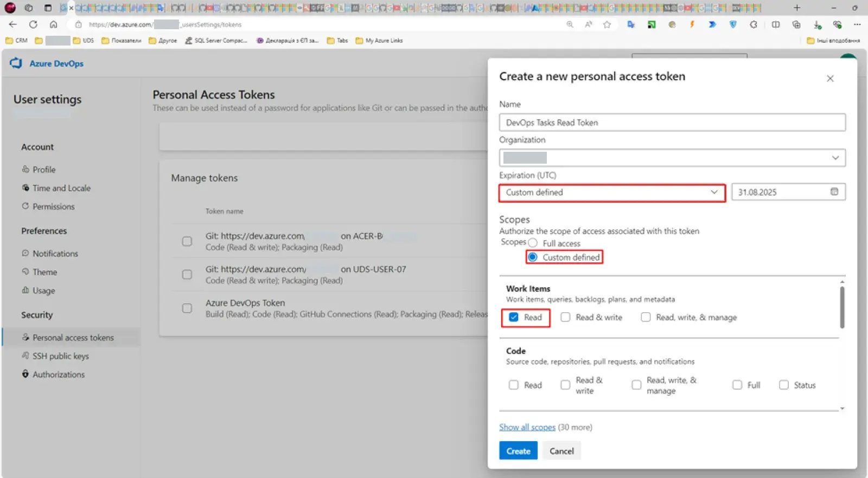
Task: Select the ACER-B Git token checkbox
Action: pyautogui.click(x=187, y=241)
